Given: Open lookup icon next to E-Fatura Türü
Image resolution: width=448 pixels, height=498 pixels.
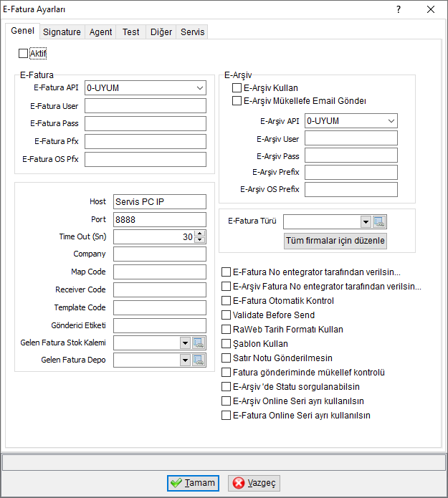Looking at the screenshot, I should tap(379, 221).
